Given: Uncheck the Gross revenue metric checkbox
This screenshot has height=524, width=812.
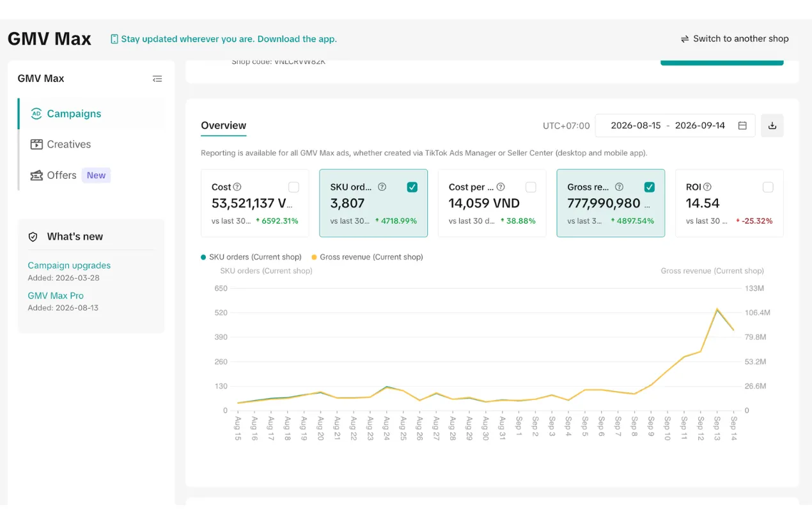Looking at the screenshot, I should (x=650, y=187).
